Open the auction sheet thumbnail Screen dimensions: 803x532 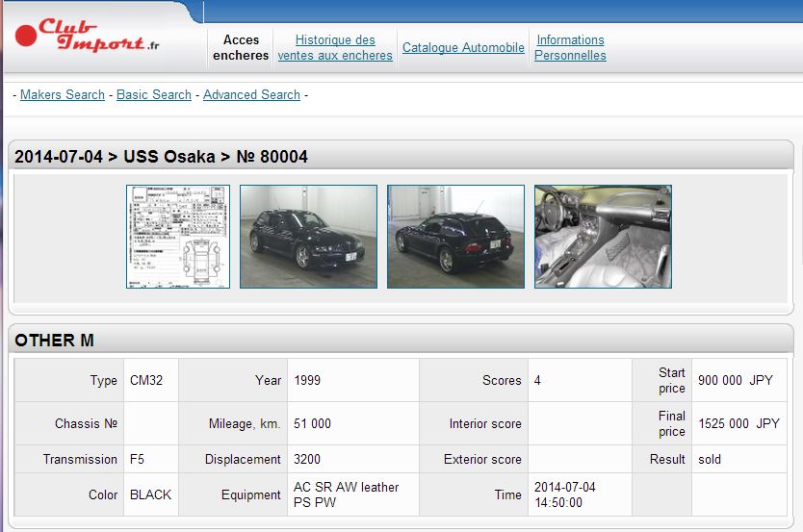[x=178, y=237]
